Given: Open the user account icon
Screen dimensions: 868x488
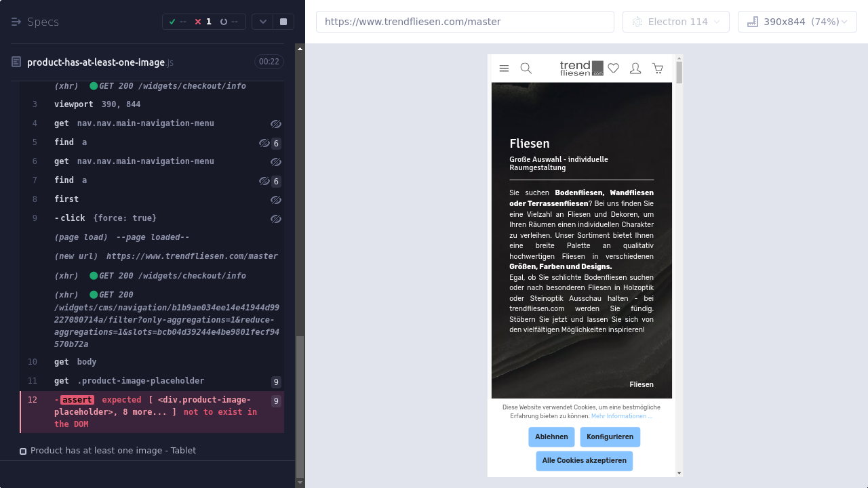Looking at the screenshot, I should 635,68.
